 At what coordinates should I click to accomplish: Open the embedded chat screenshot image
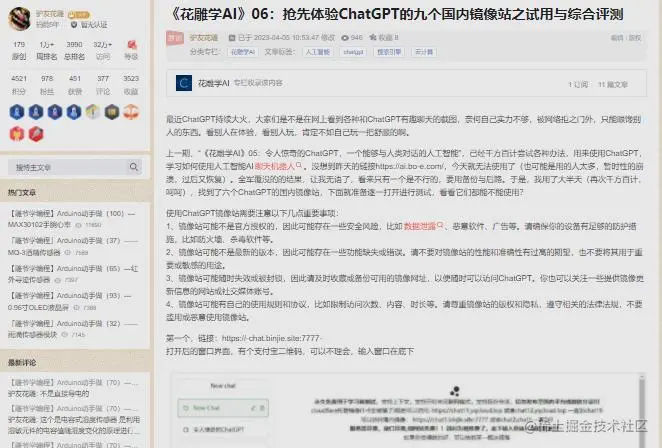[408, 410]
